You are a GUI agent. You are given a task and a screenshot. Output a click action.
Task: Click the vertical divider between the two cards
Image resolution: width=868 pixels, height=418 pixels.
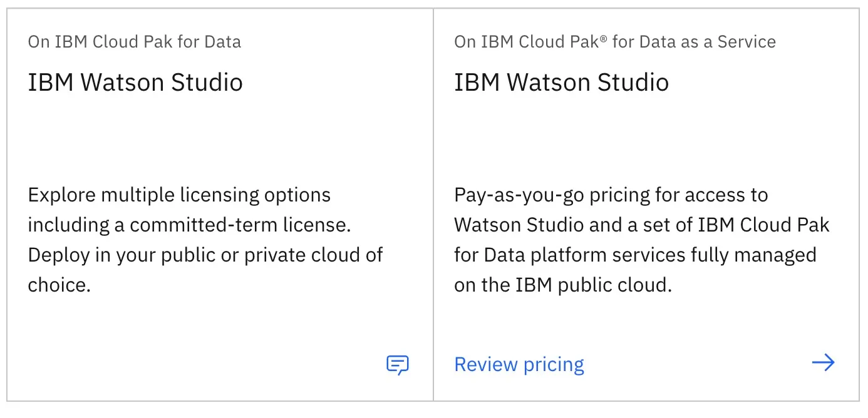(433, 206)
